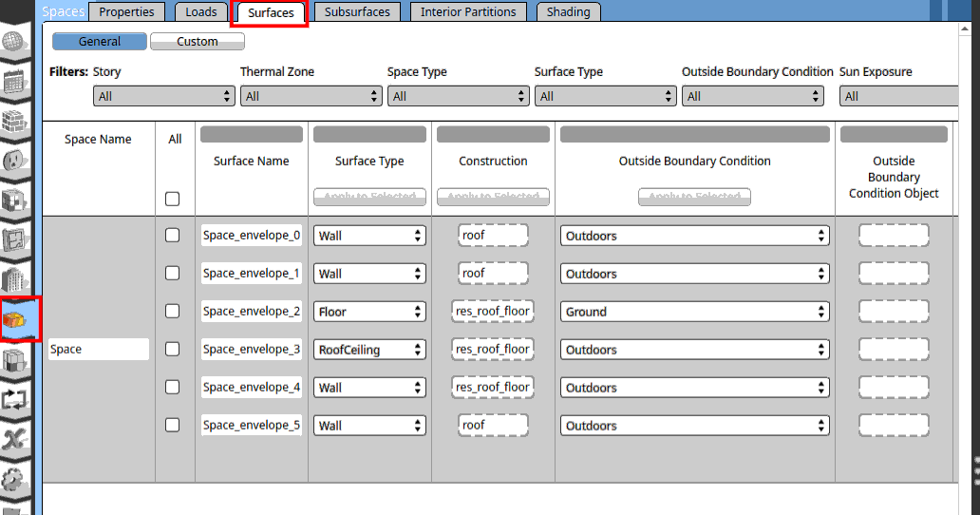This screenshot has height=515, width=980.
Task: Open the Site globe icon in sidebar
Action: (x=14, y=43)
